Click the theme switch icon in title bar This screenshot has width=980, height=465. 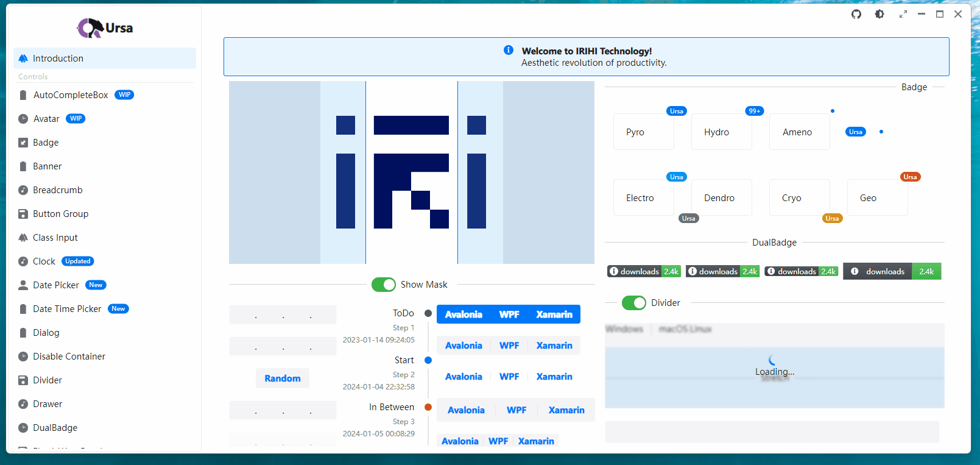click(x=880, y=14)
